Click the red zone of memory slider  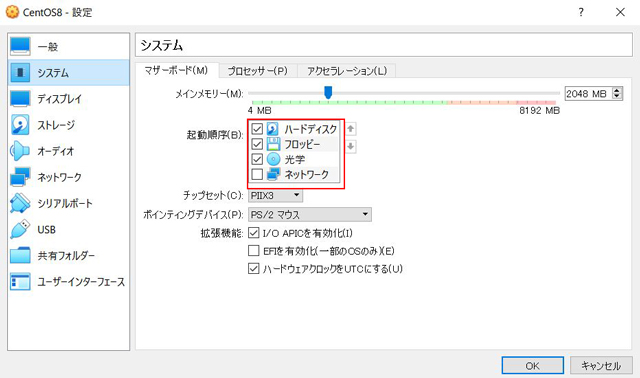point(536,102)
